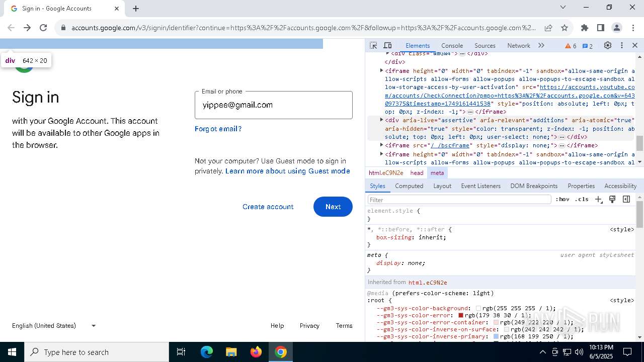The width and height of the screenshot is (644, 362).
Task: Open Chrome extensions puzzle icon
Action: tap(585, 28)
